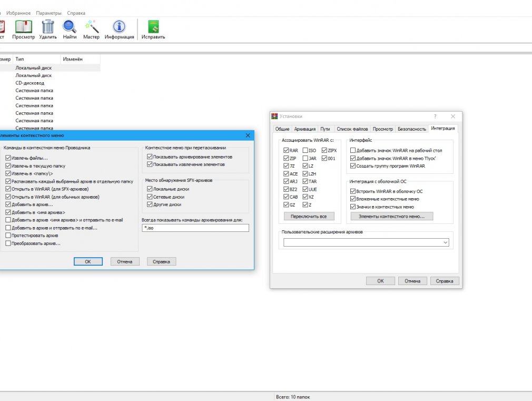Toggle 'Значки в контекстных меню' checkbox

pos(353,207)
